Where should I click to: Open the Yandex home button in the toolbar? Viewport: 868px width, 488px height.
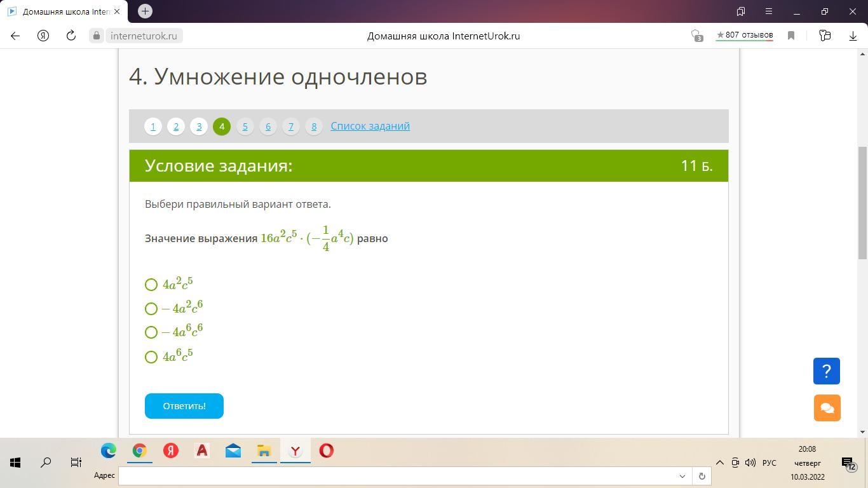point(43,36)
